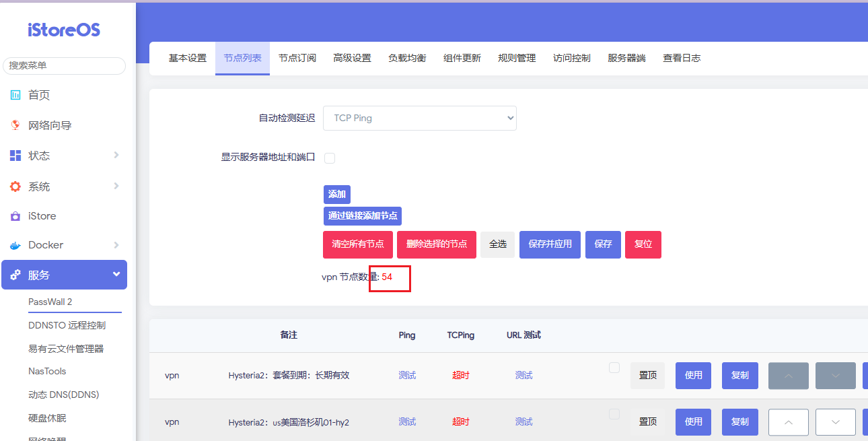Open DDNSTO 远程控制 in sidebar

pos(67,325)
